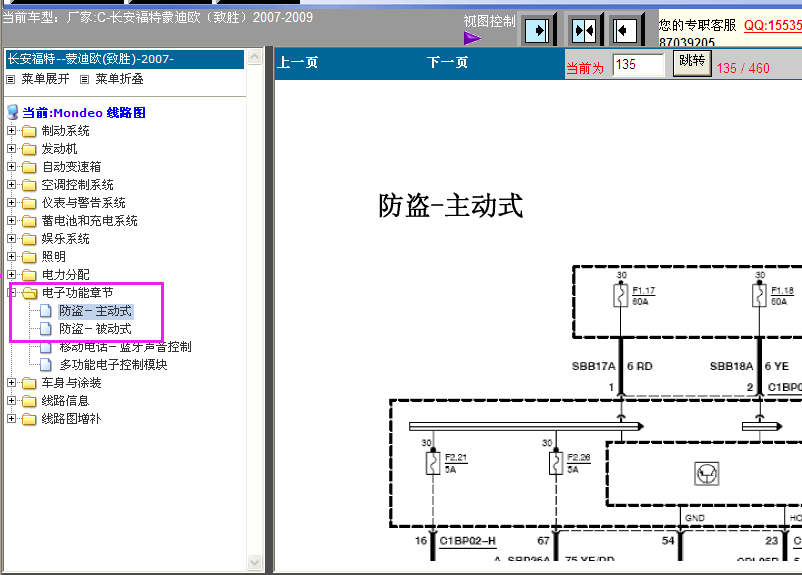The width and height of the screenshot is (802, 575).
Task: Click the right-arrow view control icon
Action: pyautogui.click(x=538, y=31)
